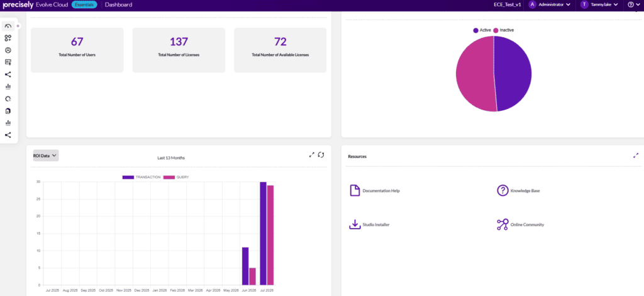Expand the Resources panel with arrows icon

pyautogui.click(x=636, y=156)
